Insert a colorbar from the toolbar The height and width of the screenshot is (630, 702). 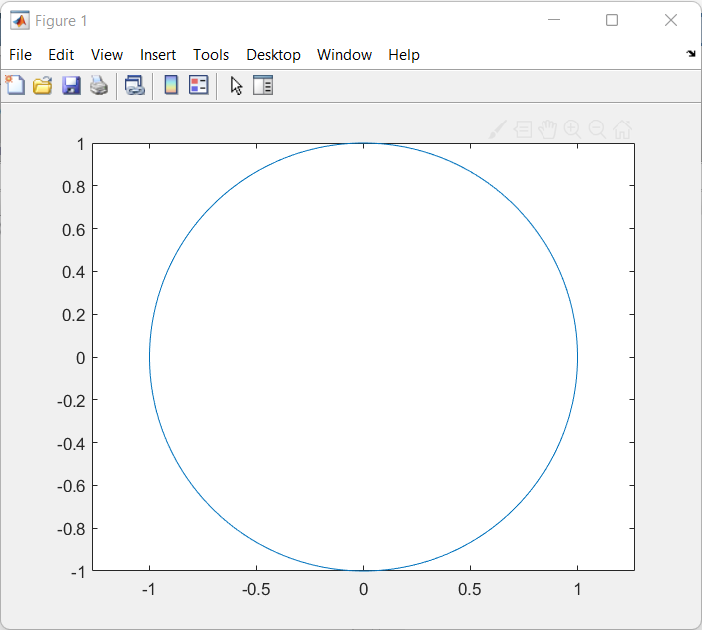tap(171, 85)
